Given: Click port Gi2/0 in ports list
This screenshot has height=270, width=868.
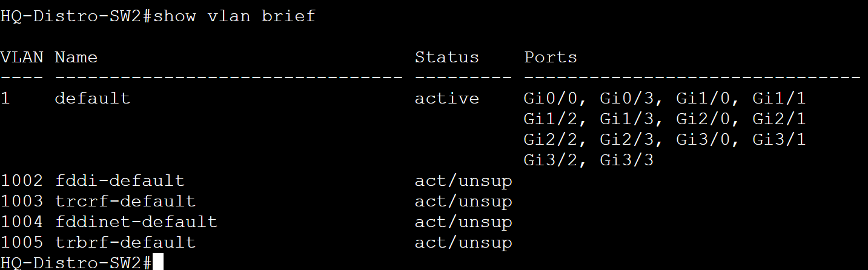Looking at the screenshot, I should coord(703,119).
